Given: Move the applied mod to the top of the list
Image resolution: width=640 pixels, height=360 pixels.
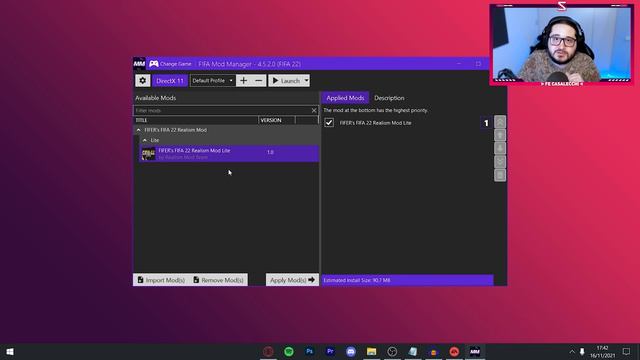Looking at the screenshot, I should 500,122.
